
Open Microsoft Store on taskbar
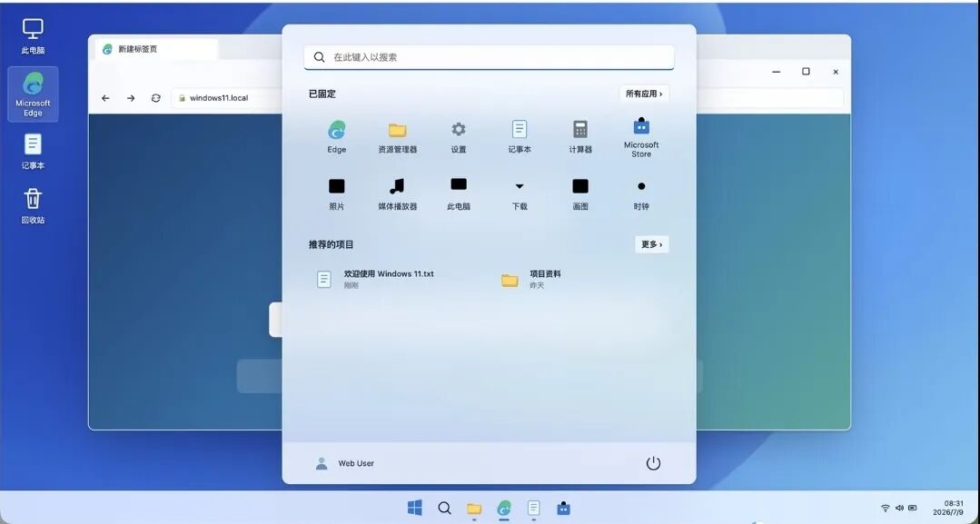click(564, 508)
